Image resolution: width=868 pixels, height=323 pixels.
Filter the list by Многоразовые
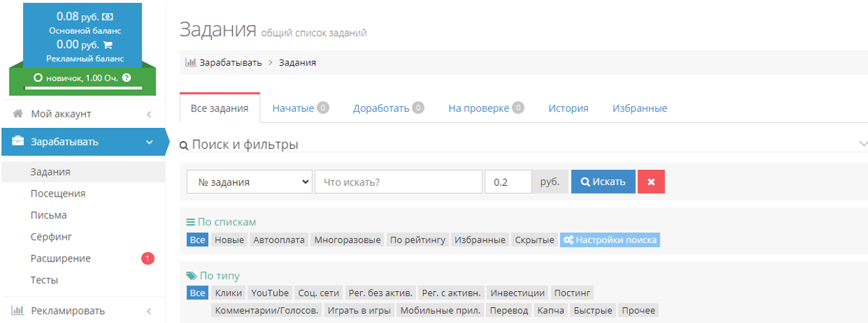tap(348, 240)
